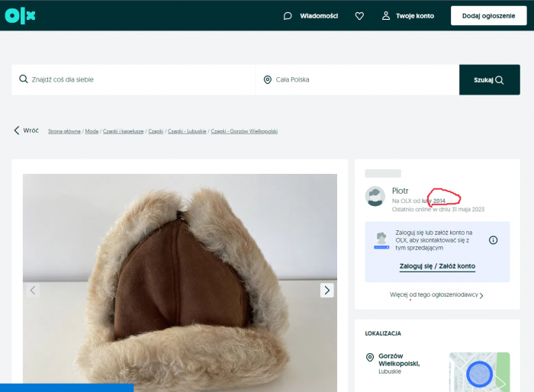Open the Cała Polska location selector

click(357, 79)
